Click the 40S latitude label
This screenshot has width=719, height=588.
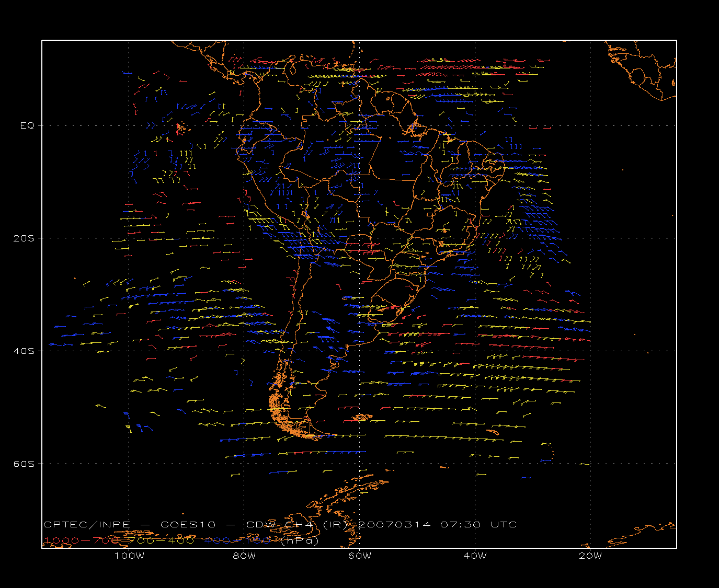point(24,351)
